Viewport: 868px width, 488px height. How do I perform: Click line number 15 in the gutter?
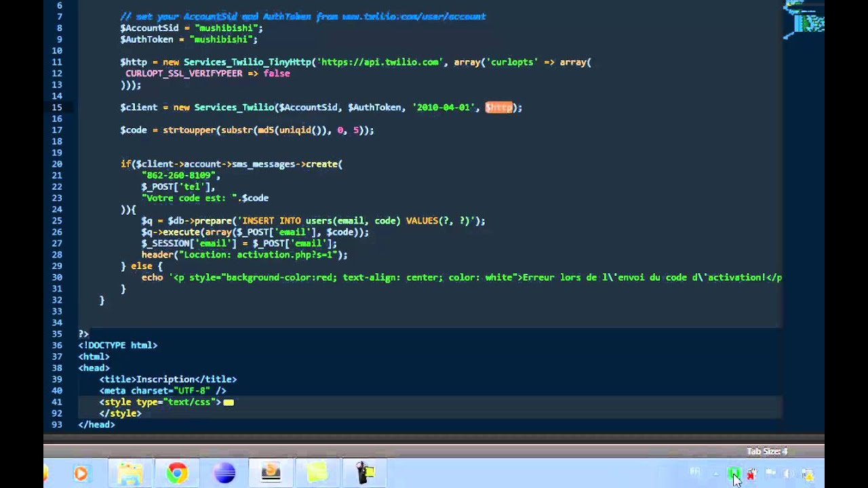pyautogui.click(x=56, y=107)
